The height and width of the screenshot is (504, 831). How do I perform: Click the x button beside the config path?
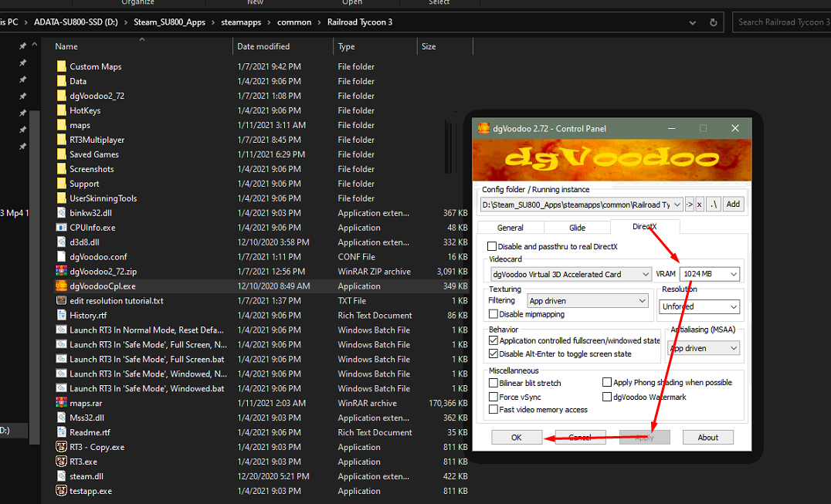click(x=700, y=205)
